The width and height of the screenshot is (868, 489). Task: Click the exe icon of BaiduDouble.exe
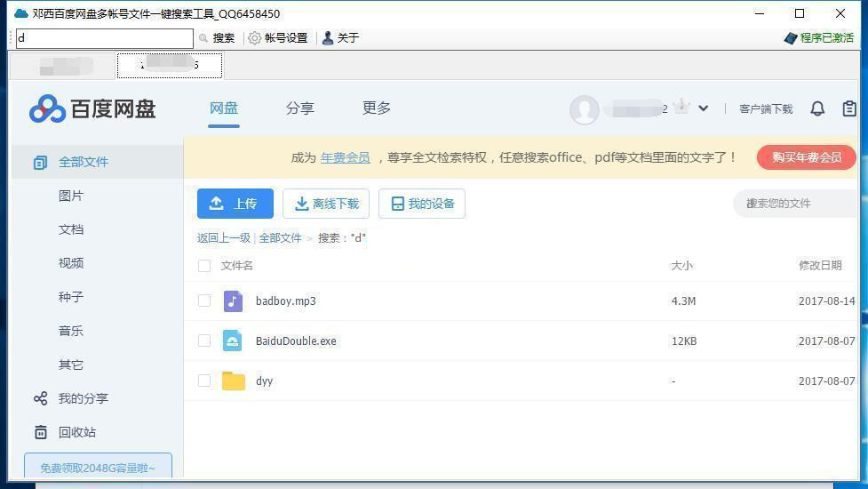pos(233,341)
